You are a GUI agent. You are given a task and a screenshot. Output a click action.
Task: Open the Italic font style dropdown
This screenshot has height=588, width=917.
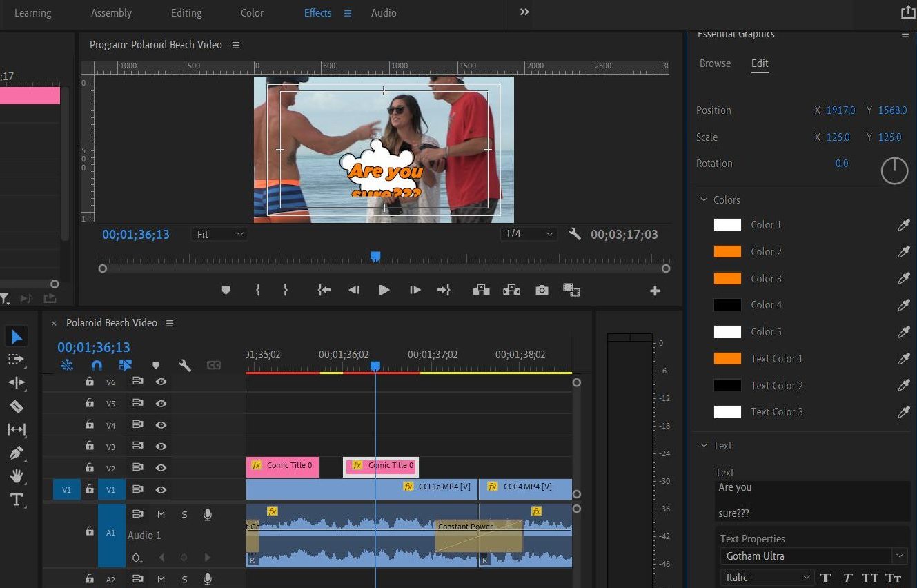pos(767,578)
